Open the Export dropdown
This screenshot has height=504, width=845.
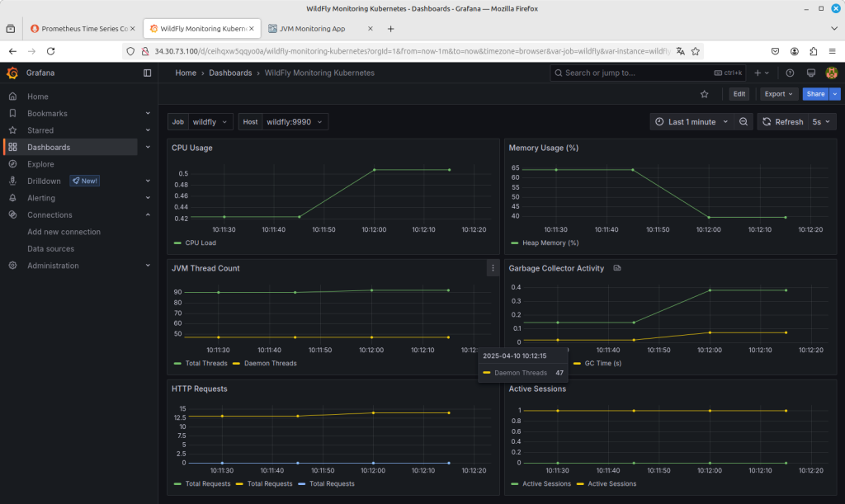point(779,94)
